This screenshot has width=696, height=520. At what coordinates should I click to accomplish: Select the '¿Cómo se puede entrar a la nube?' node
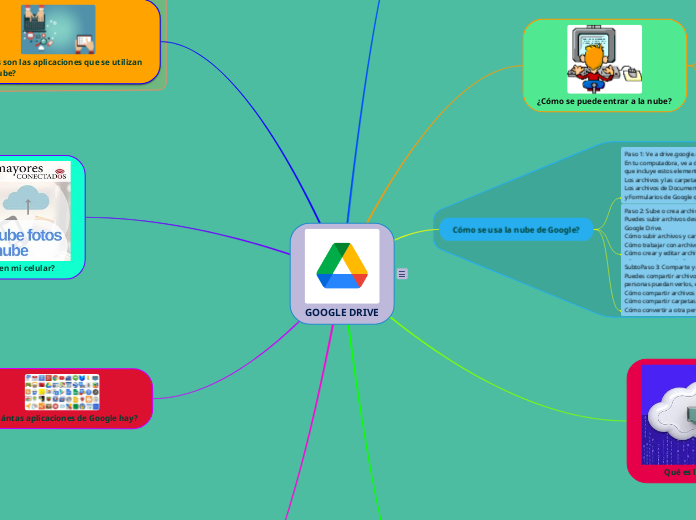(x=605, y=65)
